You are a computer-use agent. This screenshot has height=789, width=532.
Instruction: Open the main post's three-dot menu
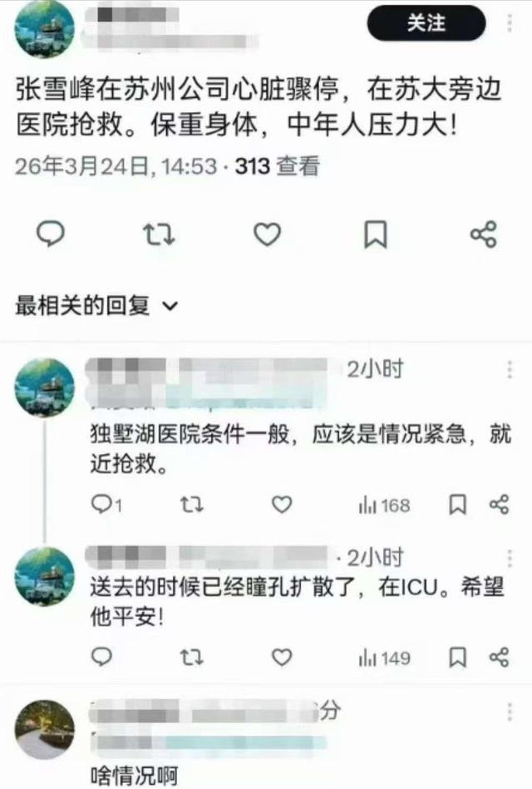510,23
